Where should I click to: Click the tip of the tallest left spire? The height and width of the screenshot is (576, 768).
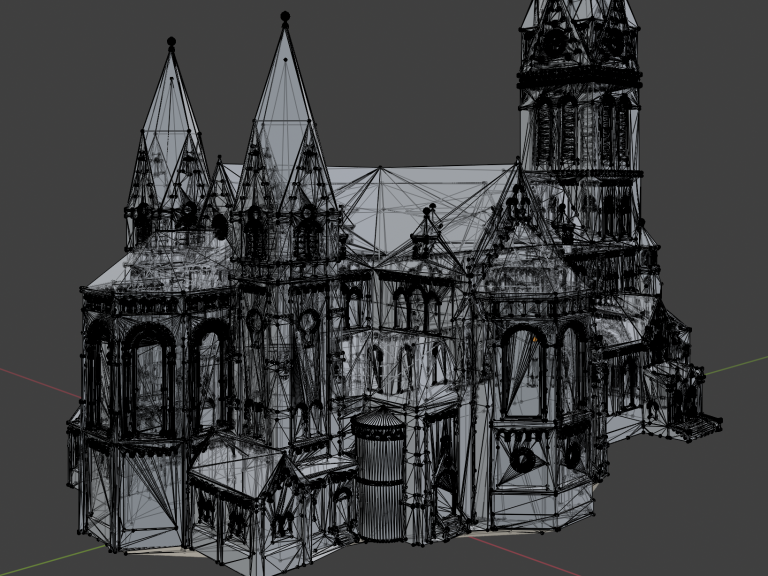(285, 17)
